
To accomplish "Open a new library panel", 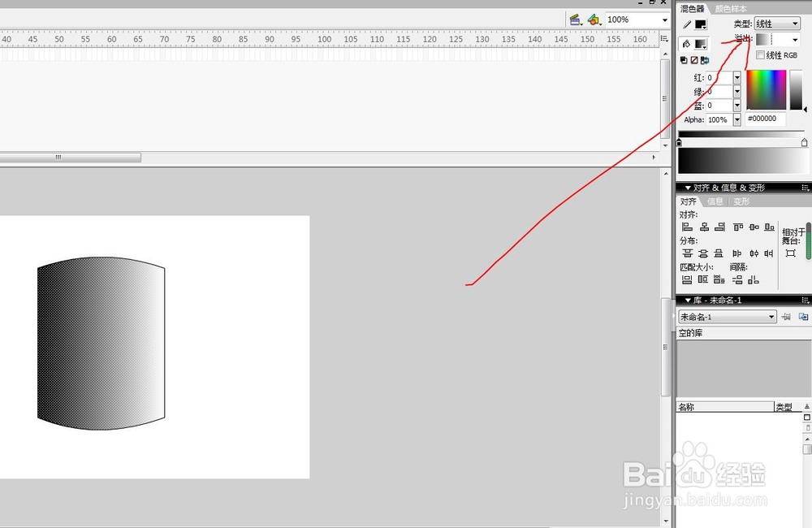I will [x=803, y=317].
